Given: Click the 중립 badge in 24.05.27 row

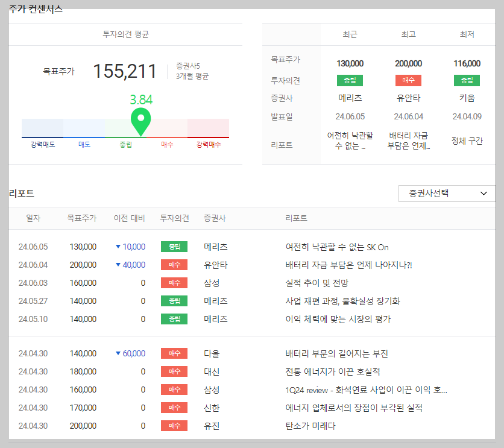Looking at the screenshot, I should (174, 301).
